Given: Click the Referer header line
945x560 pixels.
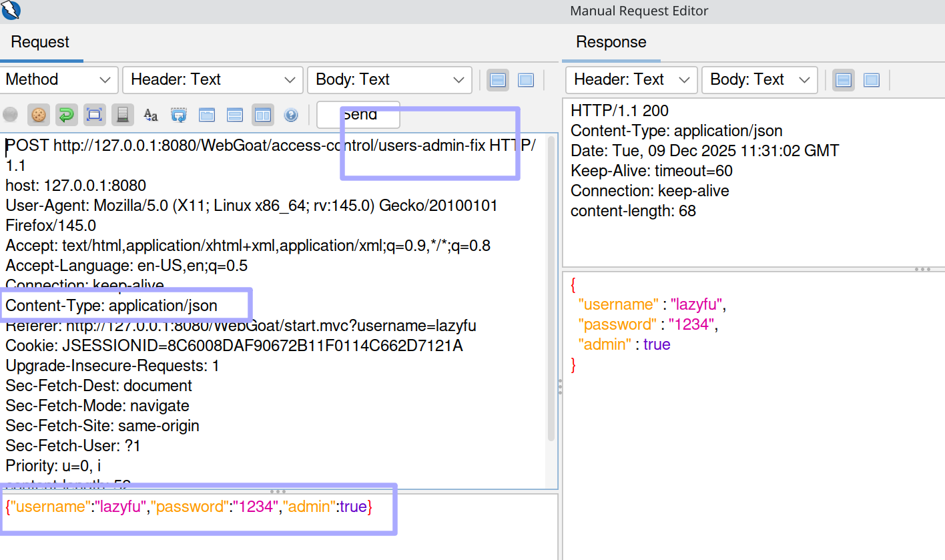Looking at the screenshot, I should (x=241, y=326).
